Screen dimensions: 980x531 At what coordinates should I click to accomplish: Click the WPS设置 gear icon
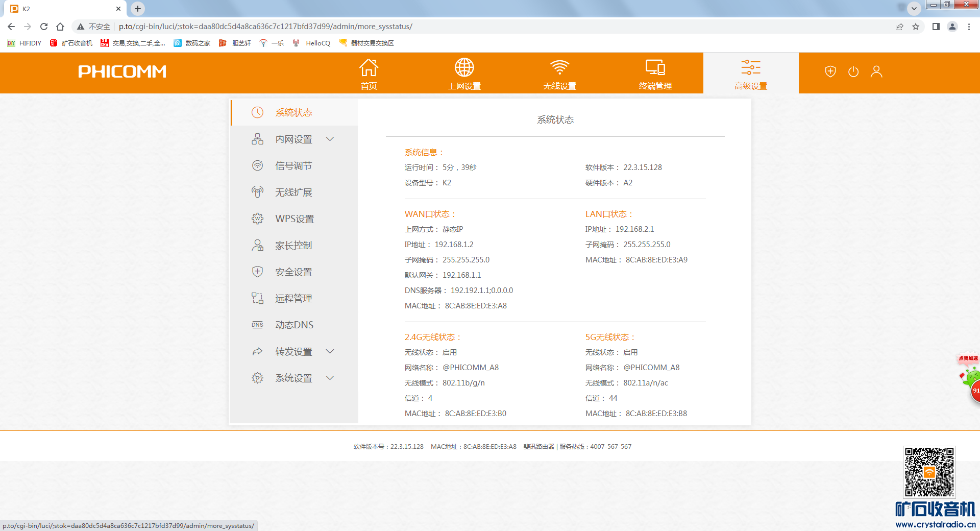point(257,219)
